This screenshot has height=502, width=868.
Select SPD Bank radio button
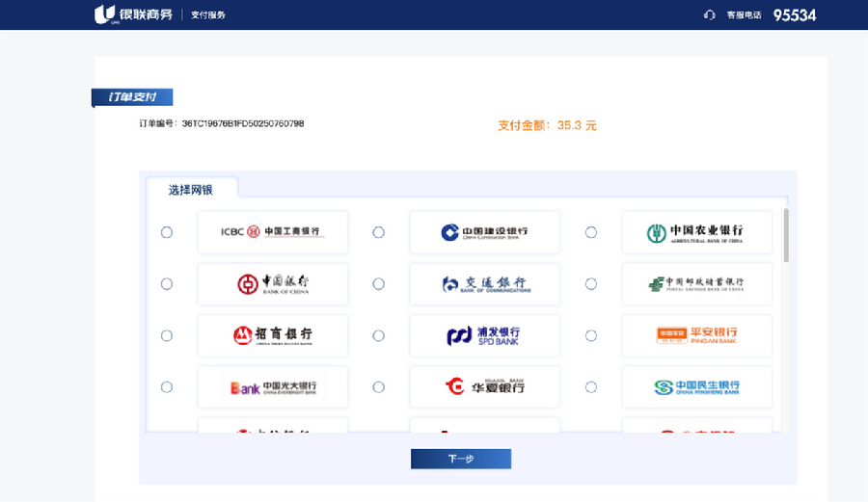[379, 335]
